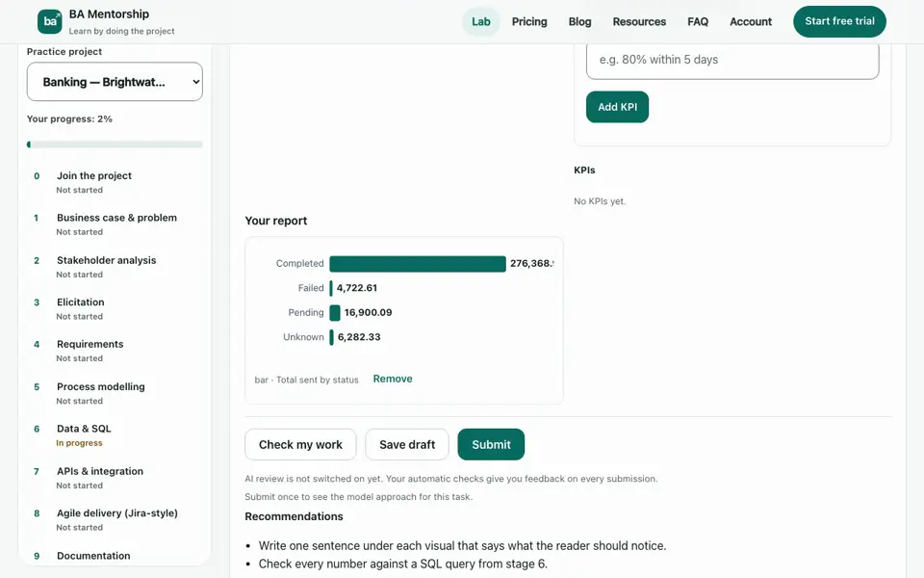This screenshot has height=578, width=924.
Task: Click the Start free trial button
Action: [x=839, y=21]
